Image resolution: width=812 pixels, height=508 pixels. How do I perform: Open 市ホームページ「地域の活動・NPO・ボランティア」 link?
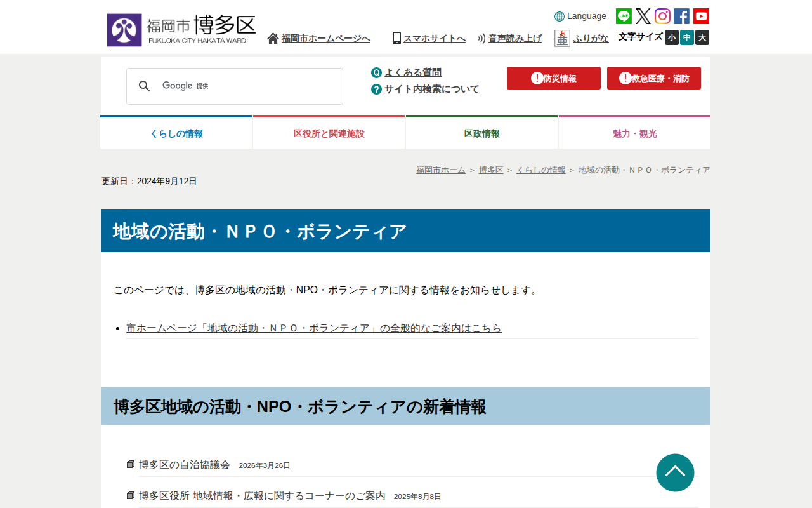click(314, 328)
